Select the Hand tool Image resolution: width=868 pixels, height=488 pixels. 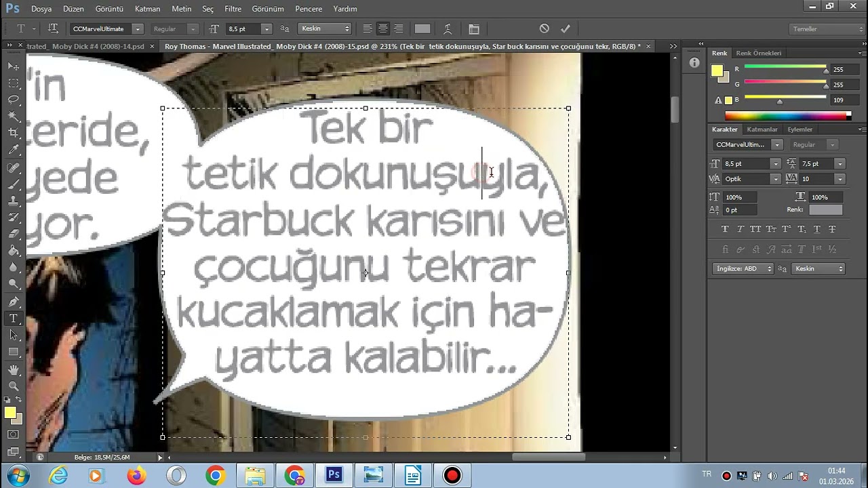[x=13, y=370]
